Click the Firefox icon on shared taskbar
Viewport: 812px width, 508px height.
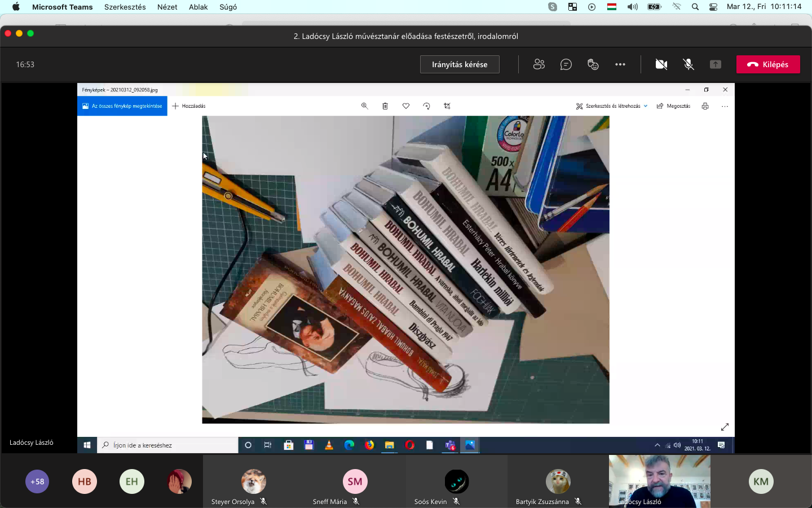point(369,445)
